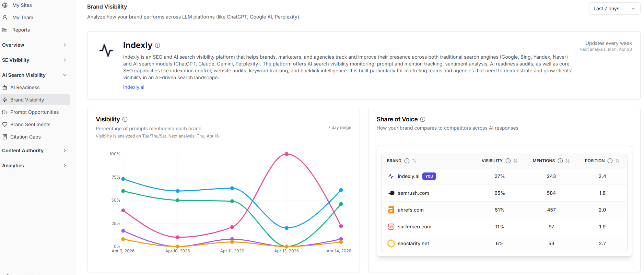Select Prompt Opportunities menu item
The image size is (644, 275).
point(34,112)
